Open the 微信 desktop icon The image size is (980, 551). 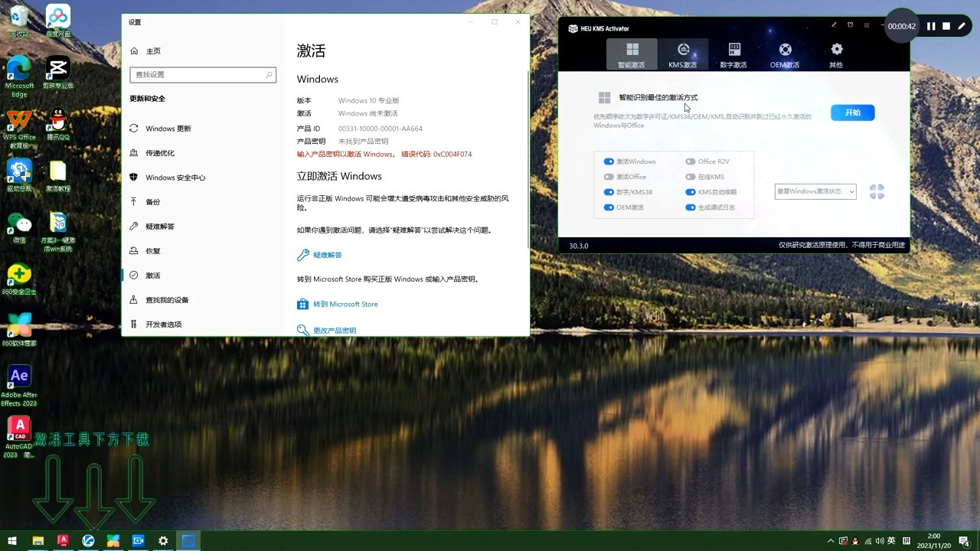coord(19,228)
